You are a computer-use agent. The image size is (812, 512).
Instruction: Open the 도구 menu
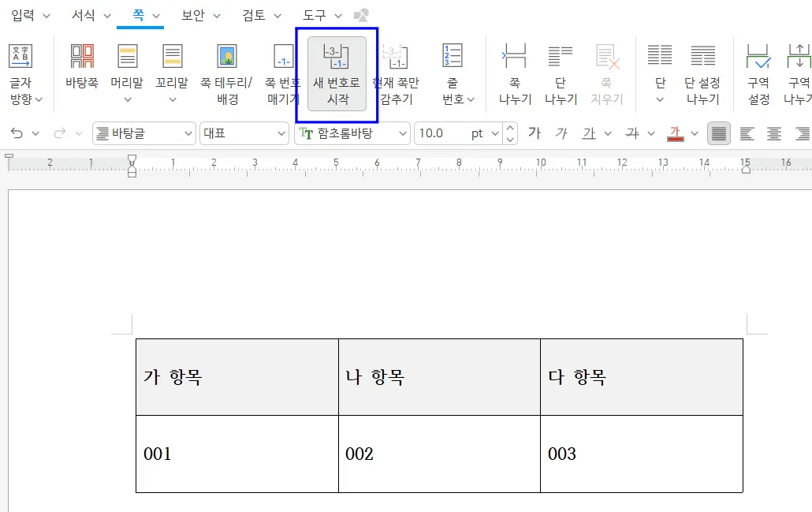pyautogui.click(x=311, y=15)
